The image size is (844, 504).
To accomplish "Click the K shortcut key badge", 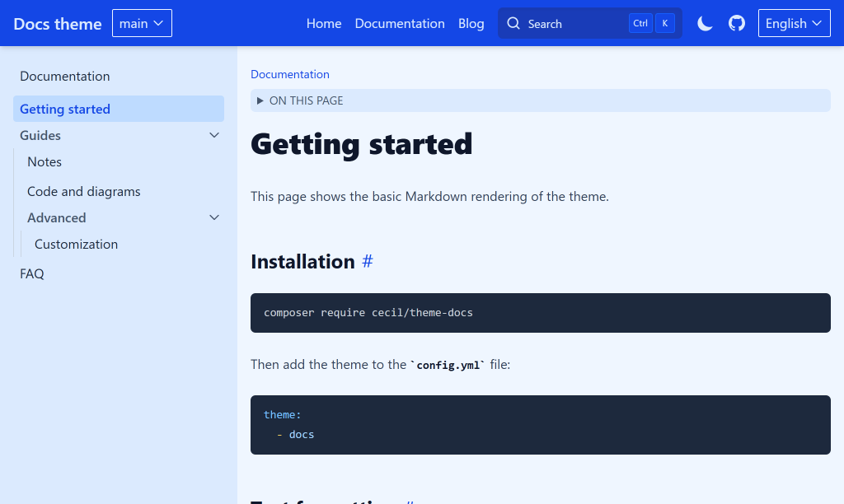I will click(x=665, y=23).
